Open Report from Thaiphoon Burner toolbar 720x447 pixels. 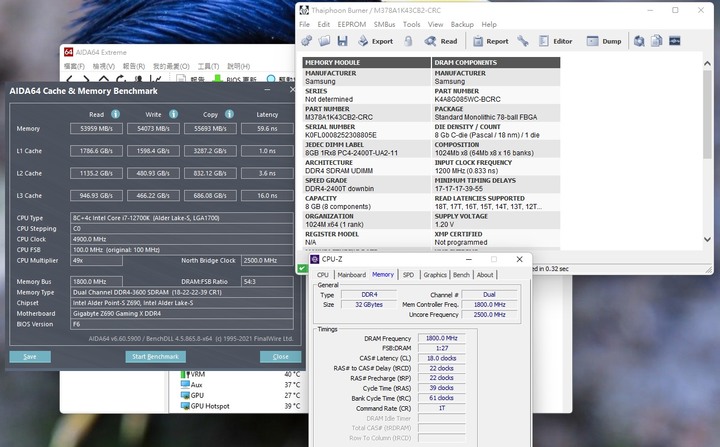click(x=491, y=41)
